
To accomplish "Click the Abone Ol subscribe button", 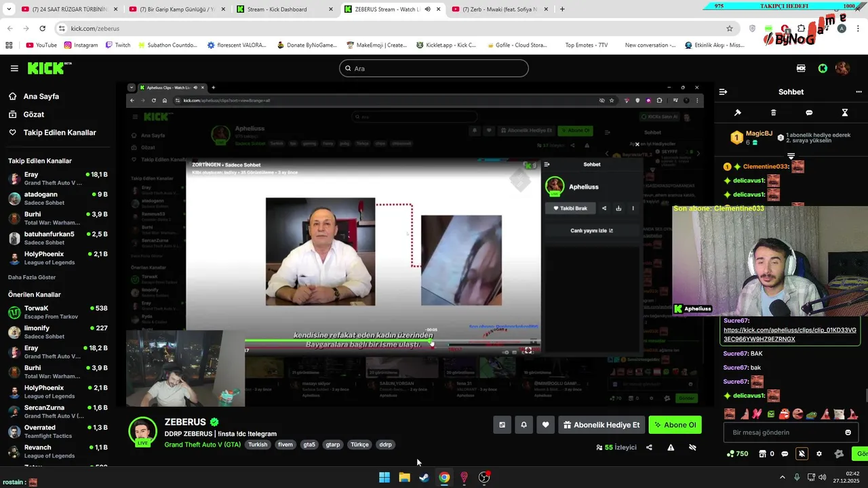I will (x=675, y=425).
